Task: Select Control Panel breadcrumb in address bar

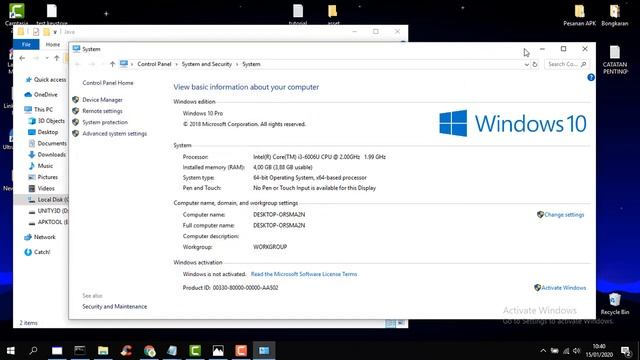Action: 154,64
